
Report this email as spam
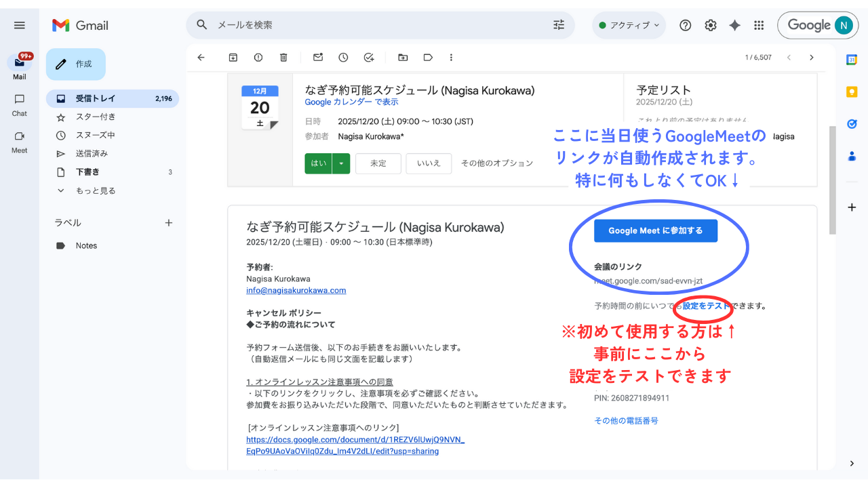258,58
